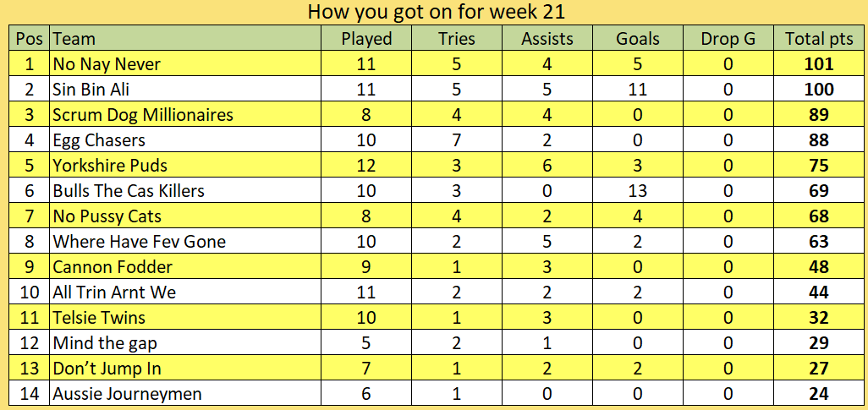Select Where Have Fev Gone cell
Image resolution: width=868 pixels, height=410 pixels.
[x=185, y=242]
